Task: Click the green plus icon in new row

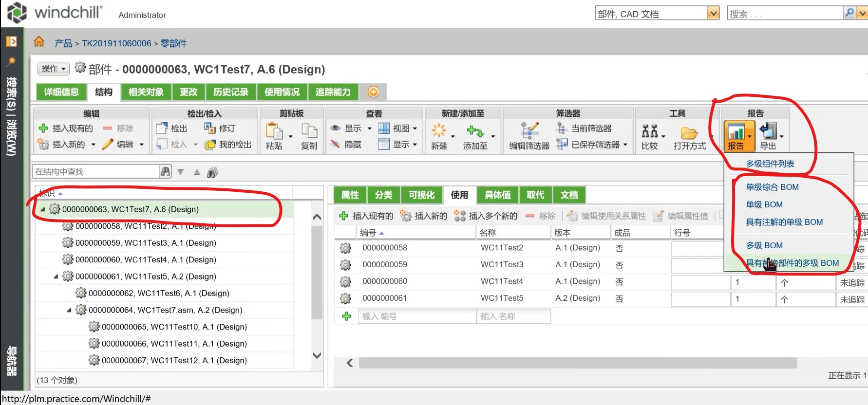Action: pos(346,316)
